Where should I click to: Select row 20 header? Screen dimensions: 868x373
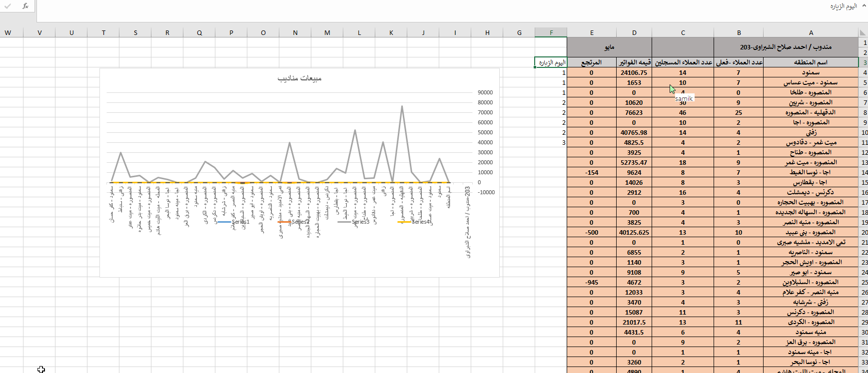click(864, 232)
